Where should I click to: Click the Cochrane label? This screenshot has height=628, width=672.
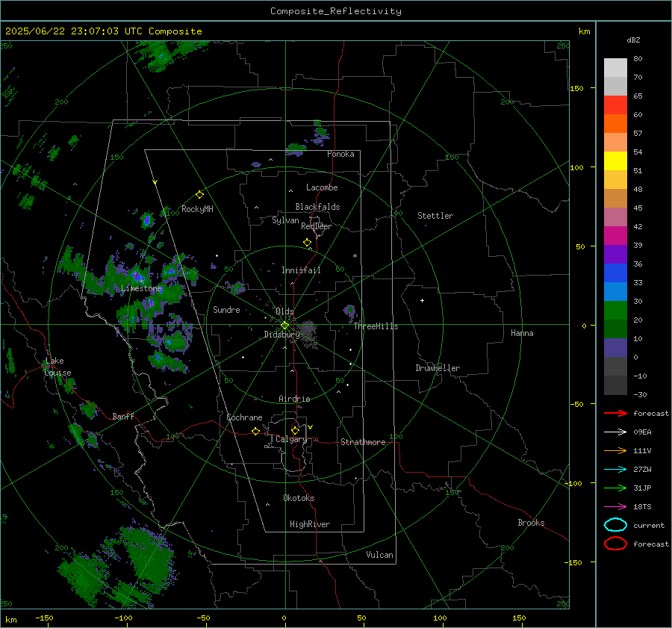click(244, 417)
